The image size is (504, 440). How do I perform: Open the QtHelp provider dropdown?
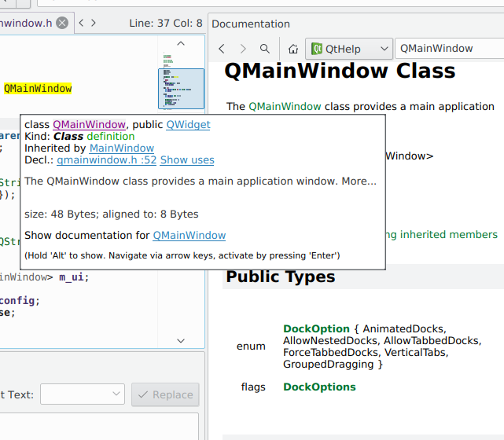pyautogui.click(x=349, y=49)
